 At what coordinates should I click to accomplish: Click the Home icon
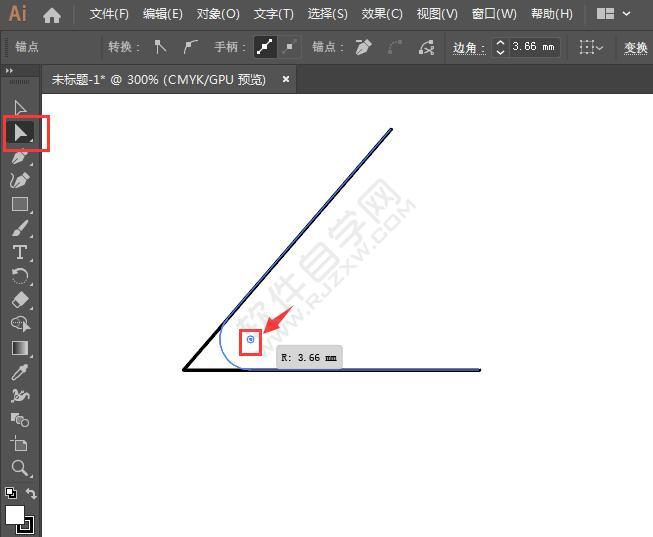tap(52, 15)
